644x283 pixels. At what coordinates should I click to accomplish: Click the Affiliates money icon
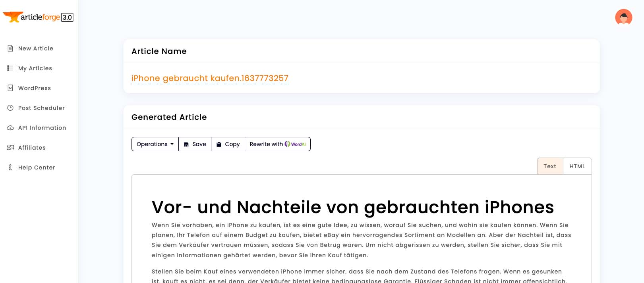[x=10, y=148]
